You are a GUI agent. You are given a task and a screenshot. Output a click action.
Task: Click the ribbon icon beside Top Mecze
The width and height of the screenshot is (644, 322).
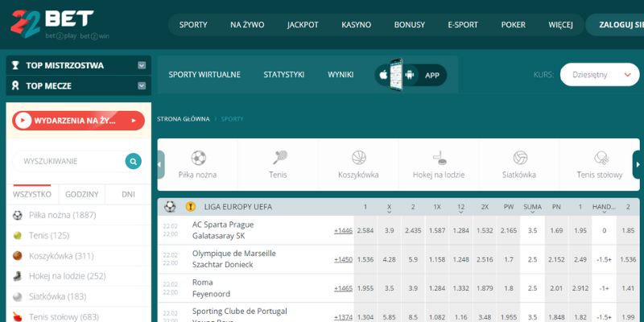15,86
